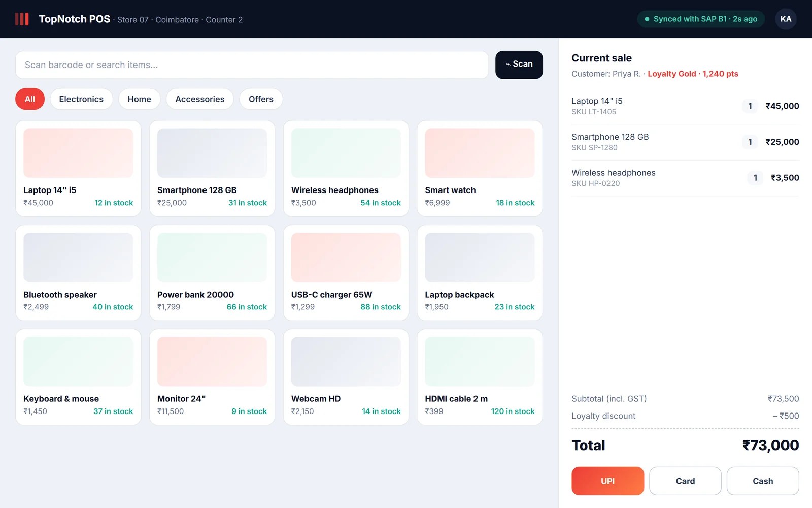
Task: Click the SKU SP-1280 text
Action: (x=594, y=148)
